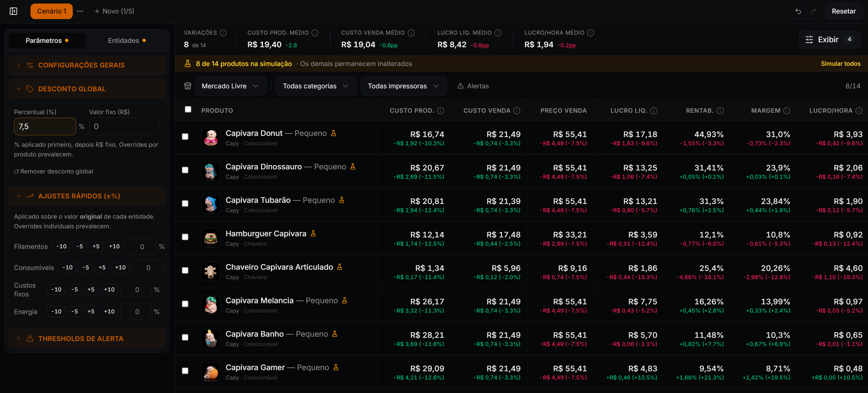Click the redo arrow icon
The width and height of the screenshot is (868, 393).
813,11
